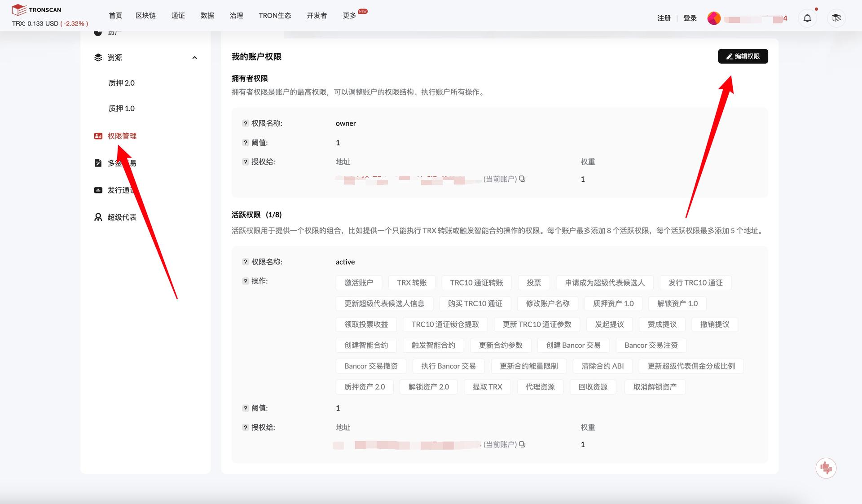The height and width of the screenshot is (504, 862).
Task: Click help icon beside active 阈值
Action: point(246,408)
